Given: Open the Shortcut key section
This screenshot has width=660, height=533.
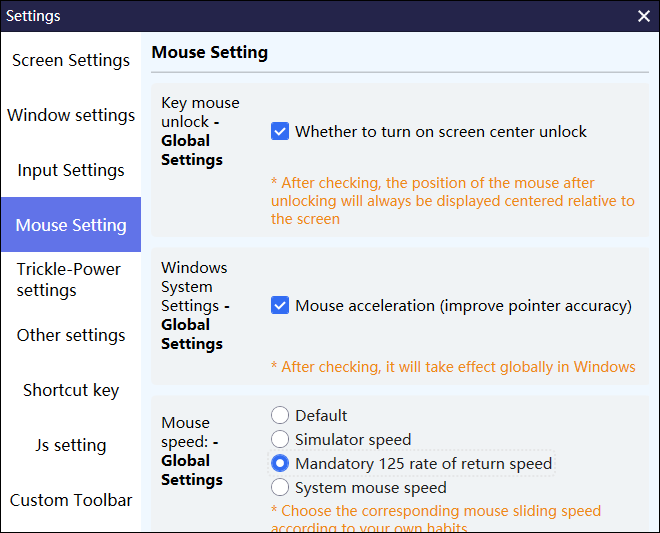Looking at the screenshot, I should pos(71,390).
